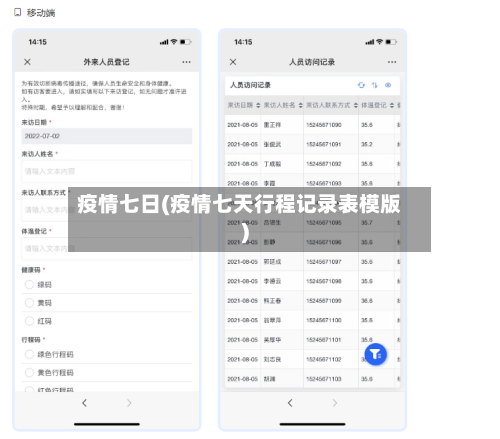Close the 外来人员登记 form with X icon

pos(27,62)
